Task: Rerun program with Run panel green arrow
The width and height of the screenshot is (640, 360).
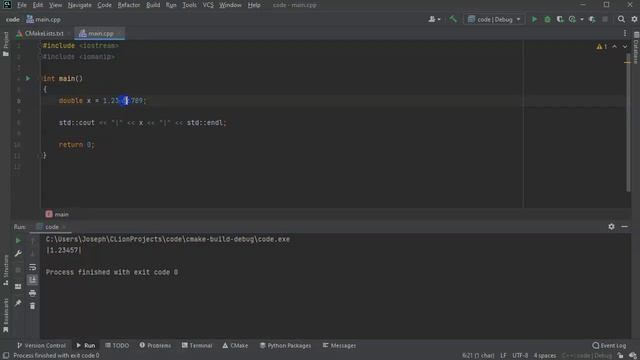Action: (18, 241)
